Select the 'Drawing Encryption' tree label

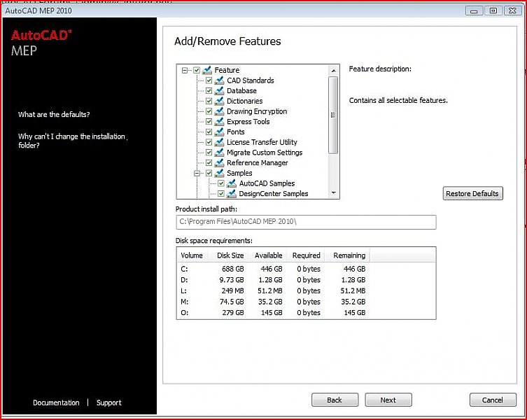[x=257, y=111]
